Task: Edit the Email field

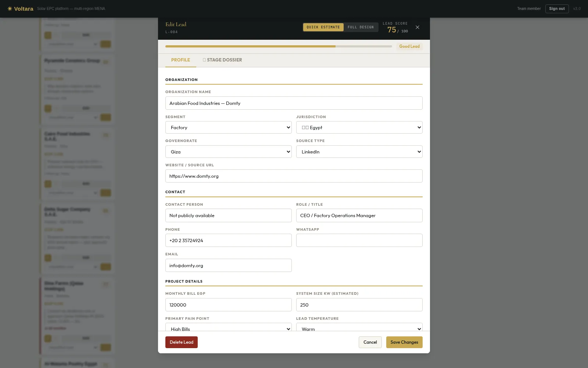Action: pyautogui.click(x=229, y=265)
